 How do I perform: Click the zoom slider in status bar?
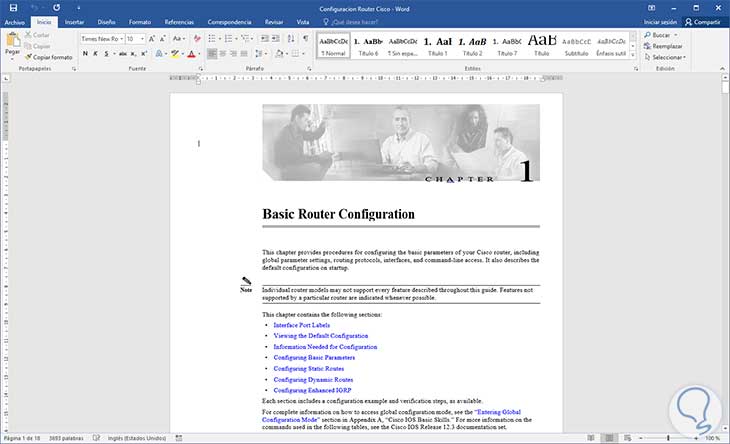click(x=668, y=438)
